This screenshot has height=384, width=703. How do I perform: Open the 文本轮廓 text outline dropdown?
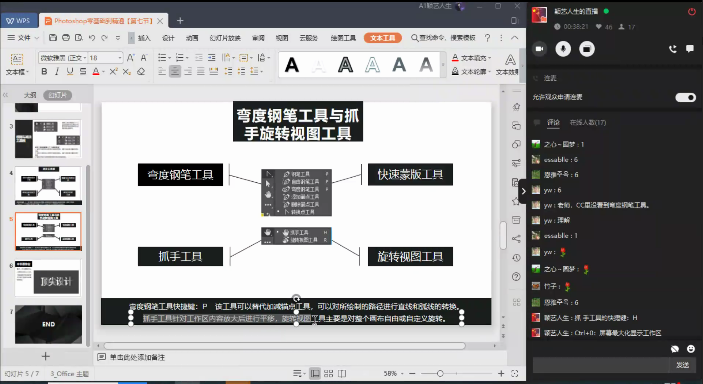point(471,71)
